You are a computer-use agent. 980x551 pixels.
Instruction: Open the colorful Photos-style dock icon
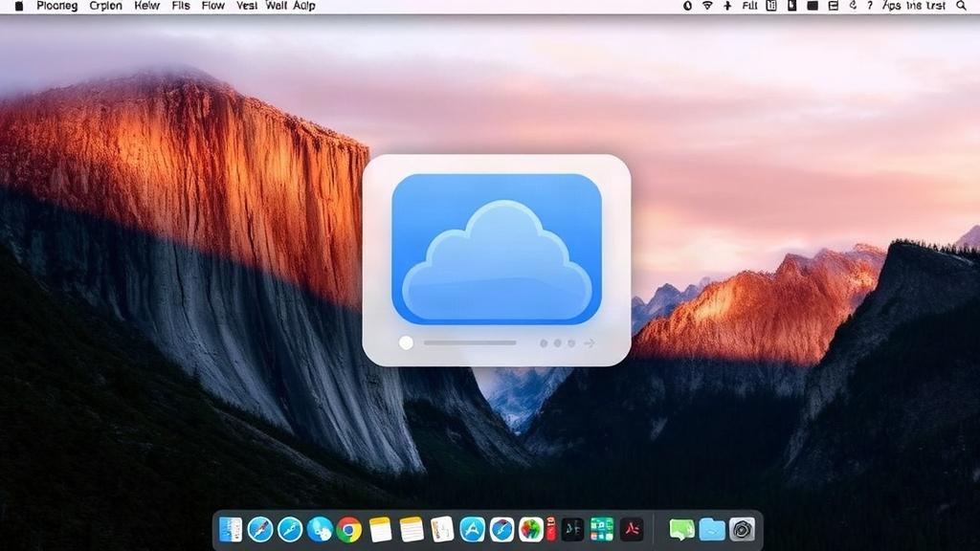point(531,530)
